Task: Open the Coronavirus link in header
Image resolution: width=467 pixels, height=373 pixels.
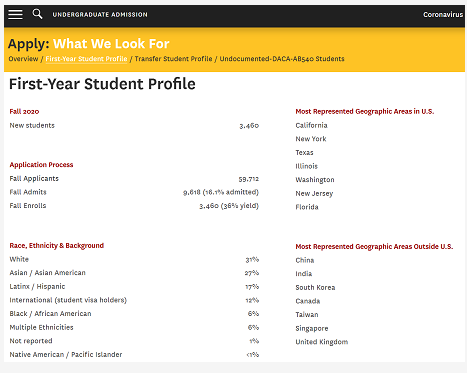Action: (x=443, y=15)
